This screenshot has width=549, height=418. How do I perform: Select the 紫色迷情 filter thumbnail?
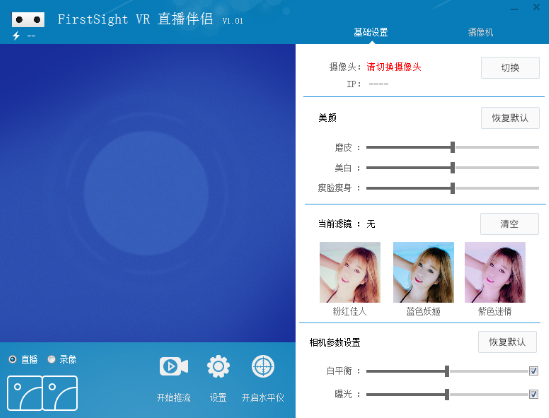[495, 272]
